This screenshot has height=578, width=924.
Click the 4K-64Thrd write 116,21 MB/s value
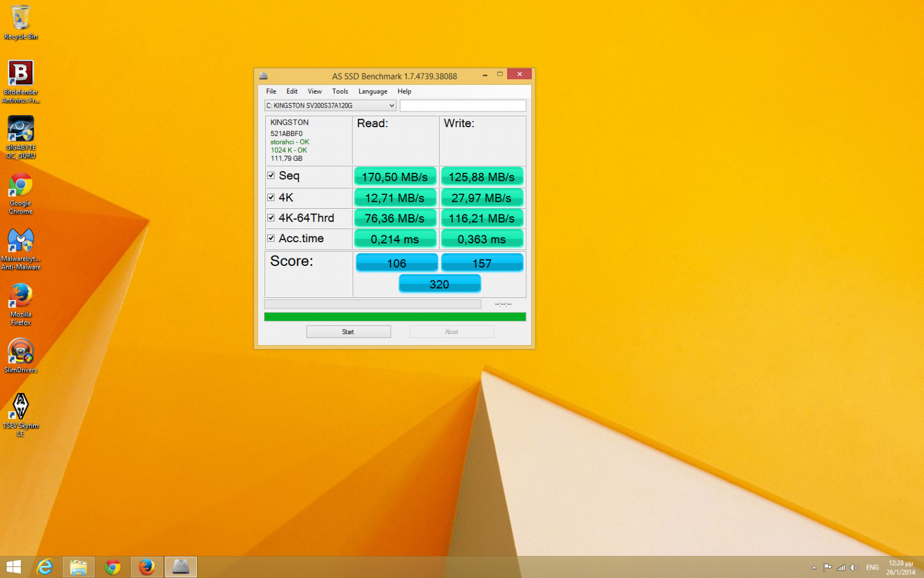482,218
